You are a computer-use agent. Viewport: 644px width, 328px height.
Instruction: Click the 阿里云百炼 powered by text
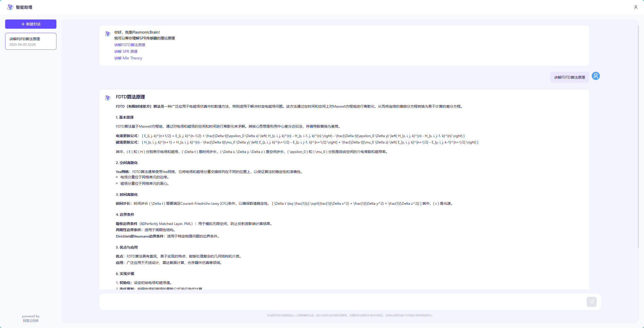coord(31,321)
